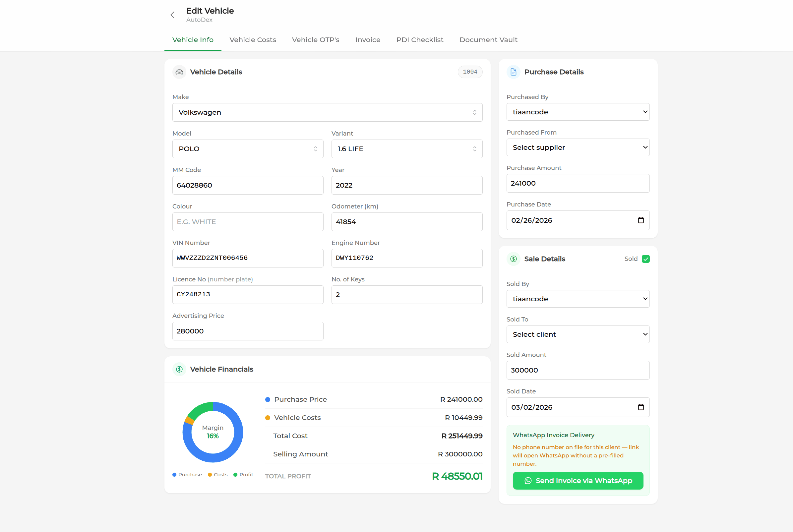Open the Purchased From supplier dropdown
793x532 pixels.
578,147
